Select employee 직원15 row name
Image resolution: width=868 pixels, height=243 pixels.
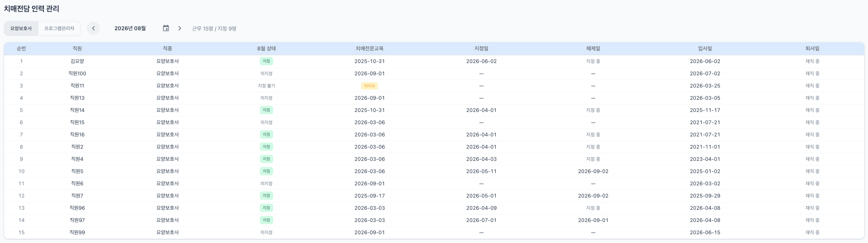tap(77, 122)
